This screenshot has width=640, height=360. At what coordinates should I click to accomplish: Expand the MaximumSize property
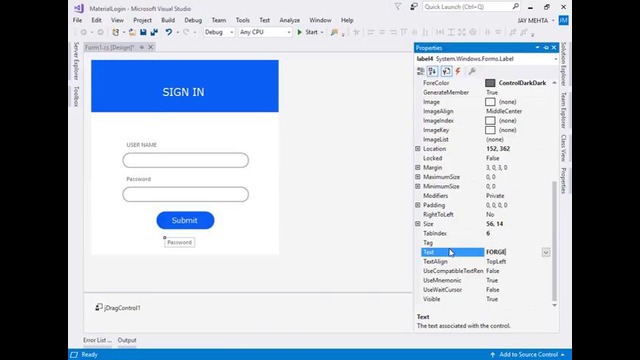point(418,177)
